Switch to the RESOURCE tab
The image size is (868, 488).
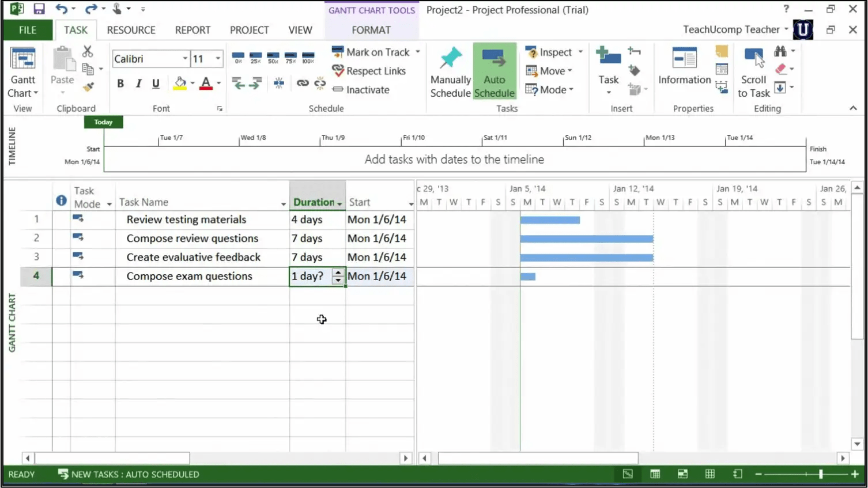[x=131, y=30]
